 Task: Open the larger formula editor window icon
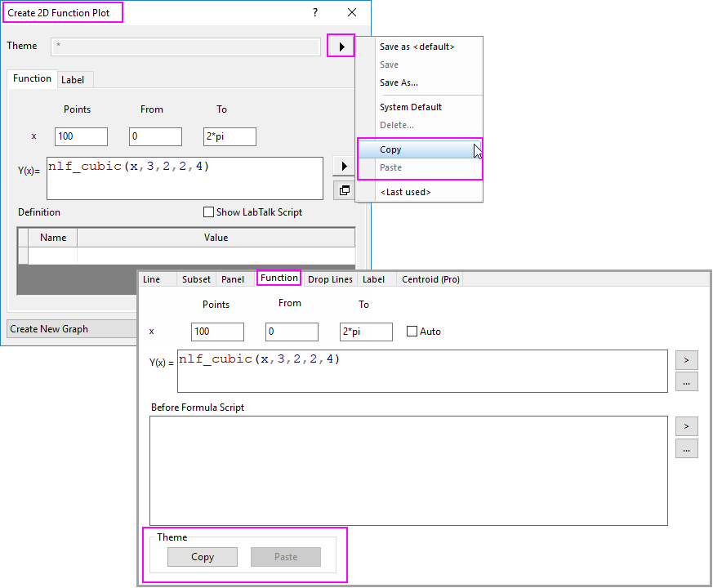click(x=344, y=190)
